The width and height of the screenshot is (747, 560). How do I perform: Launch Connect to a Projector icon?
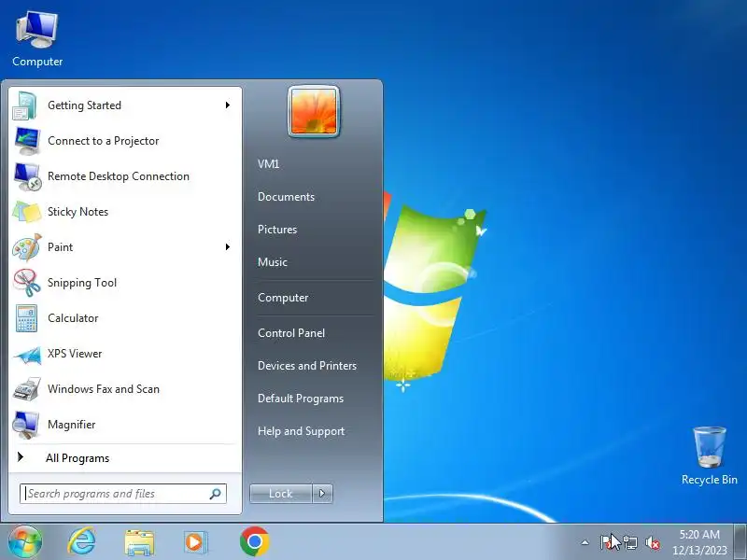pos(27,141)
